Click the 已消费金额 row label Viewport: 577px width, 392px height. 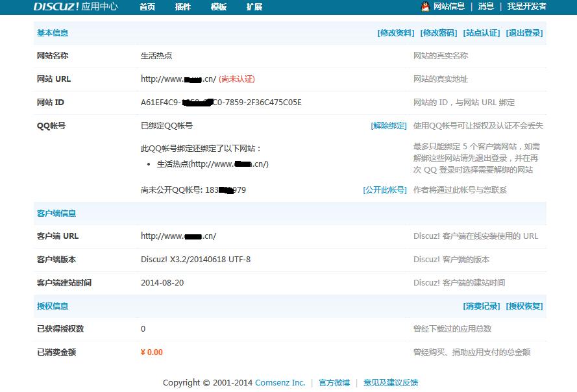tap(56, 352)
